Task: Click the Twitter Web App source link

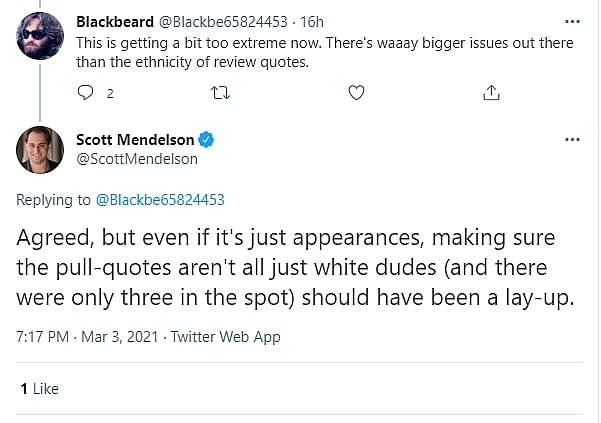Action: click(x=224, y=336)
